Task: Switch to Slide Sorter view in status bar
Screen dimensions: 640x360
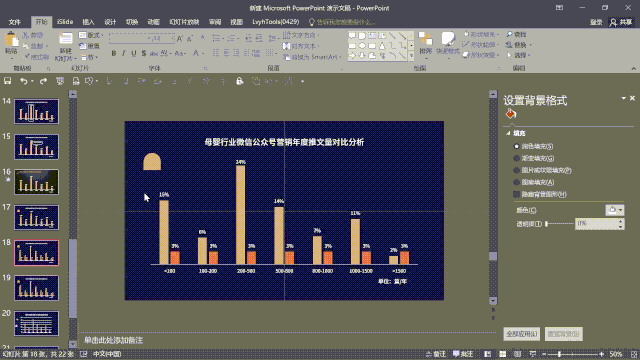Action: pos(502,354)
